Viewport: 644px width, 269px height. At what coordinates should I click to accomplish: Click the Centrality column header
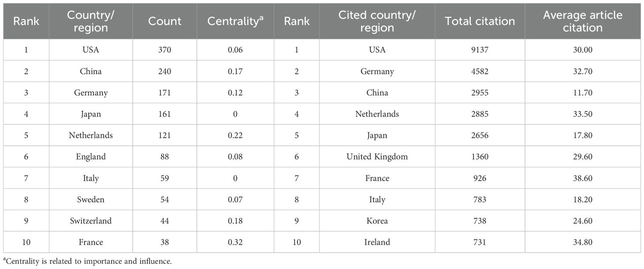pos(235,21)
